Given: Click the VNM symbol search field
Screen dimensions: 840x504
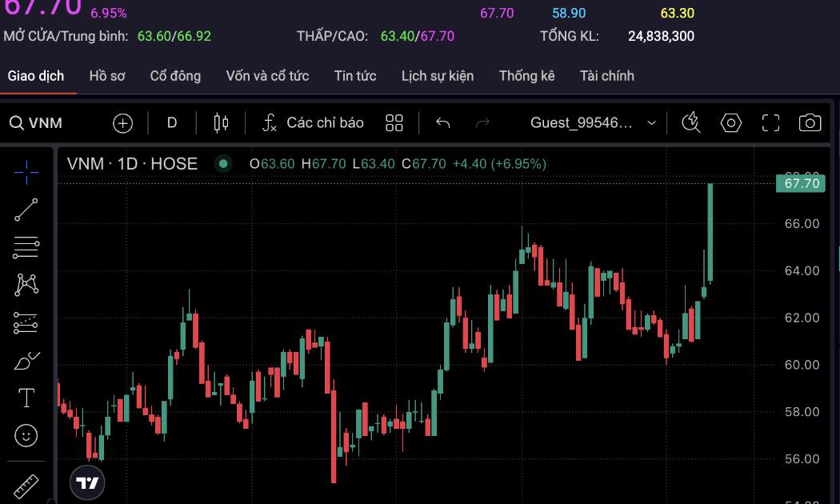Looking at the screenshot, I should 46,123.
